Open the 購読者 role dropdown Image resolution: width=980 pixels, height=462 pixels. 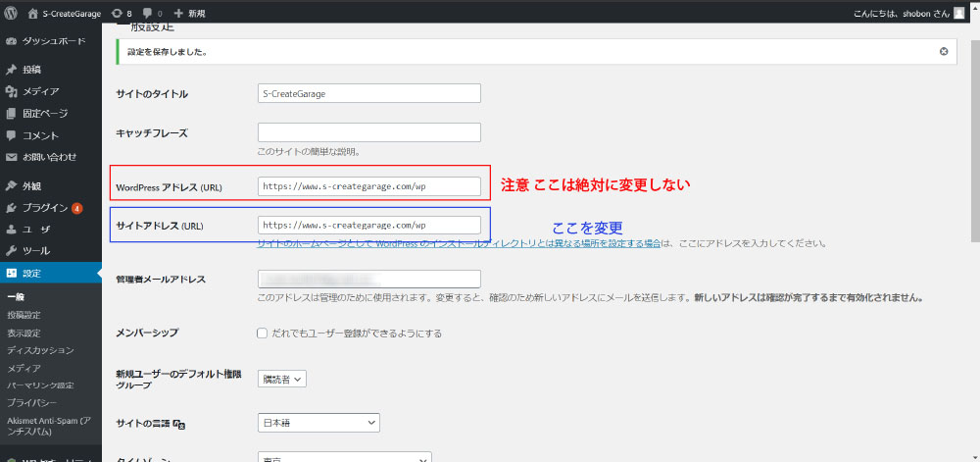282,379
